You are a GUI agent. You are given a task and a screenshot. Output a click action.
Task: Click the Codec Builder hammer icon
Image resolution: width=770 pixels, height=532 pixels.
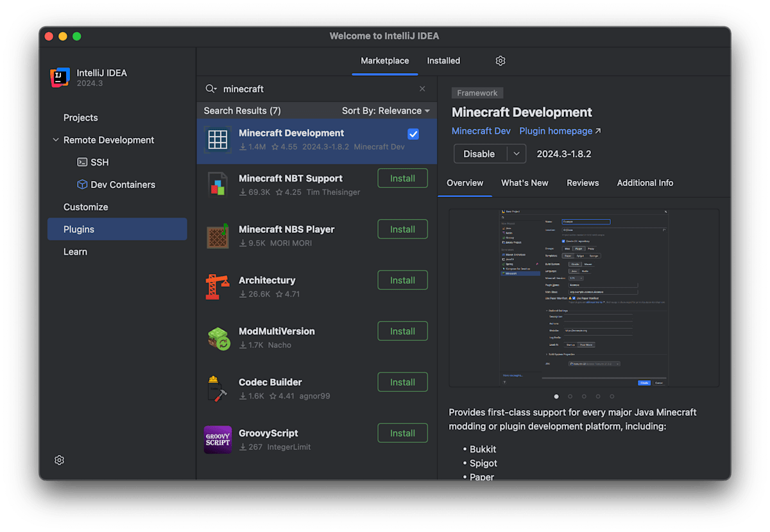pyautogui.click(x=218, y=388)
